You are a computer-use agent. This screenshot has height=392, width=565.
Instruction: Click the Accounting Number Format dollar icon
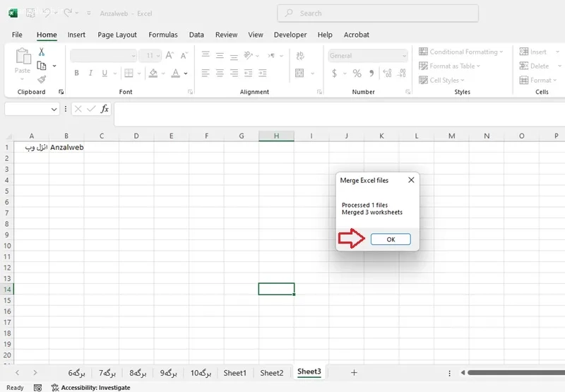click(334, 73)
